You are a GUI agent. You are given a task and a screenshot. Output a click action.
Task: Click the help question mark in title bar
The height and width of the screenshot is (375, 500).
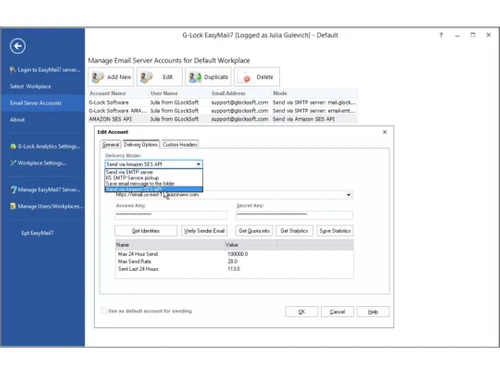441,35
